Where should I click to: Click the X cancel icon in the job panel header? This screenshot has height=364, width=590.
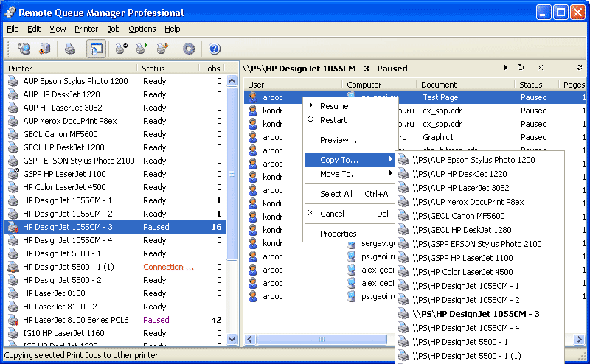coord(540,68)
